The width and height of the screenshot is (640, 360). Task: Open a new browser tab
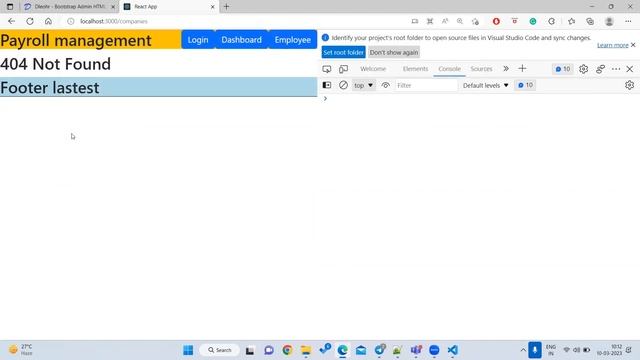point(227,7)
